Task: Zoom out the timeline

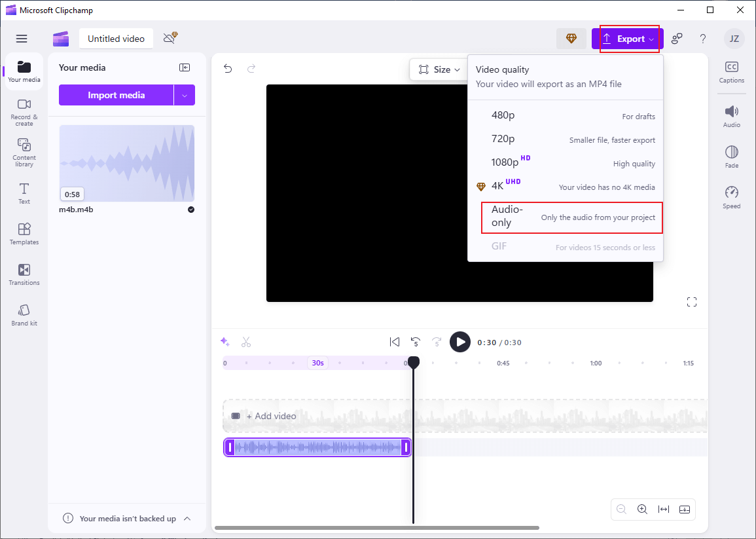Action: [621, 509]
